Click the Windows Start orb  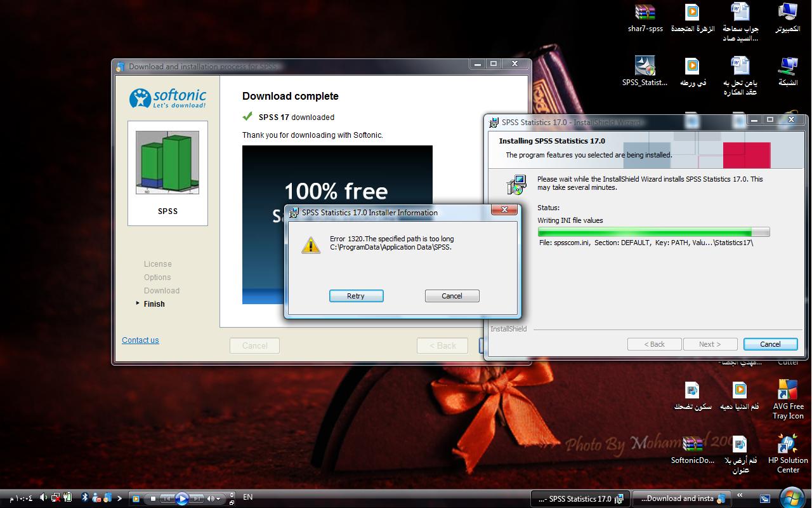pyautogui.click(x=792, y=498)
